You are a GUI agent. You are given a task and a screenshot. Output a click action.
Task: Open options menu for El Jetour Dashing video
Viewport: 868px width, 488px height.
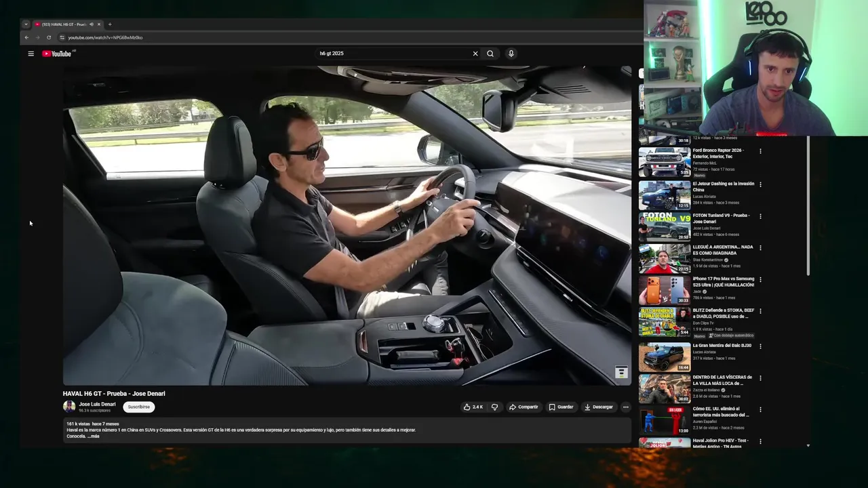coord(760,184)
